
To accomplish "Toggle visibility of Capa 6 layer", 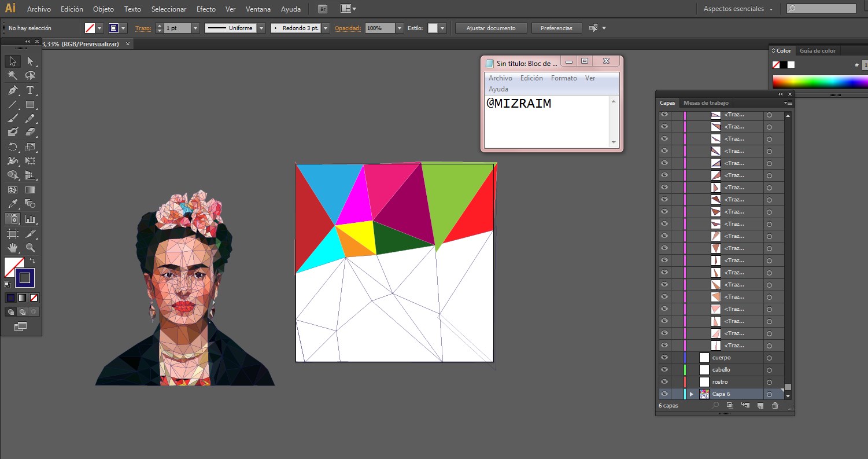I will (664, 394).
